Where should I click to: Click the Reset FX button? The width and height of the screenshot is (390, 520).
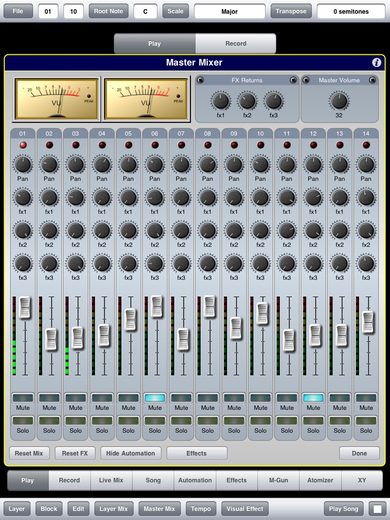[75, 453]
